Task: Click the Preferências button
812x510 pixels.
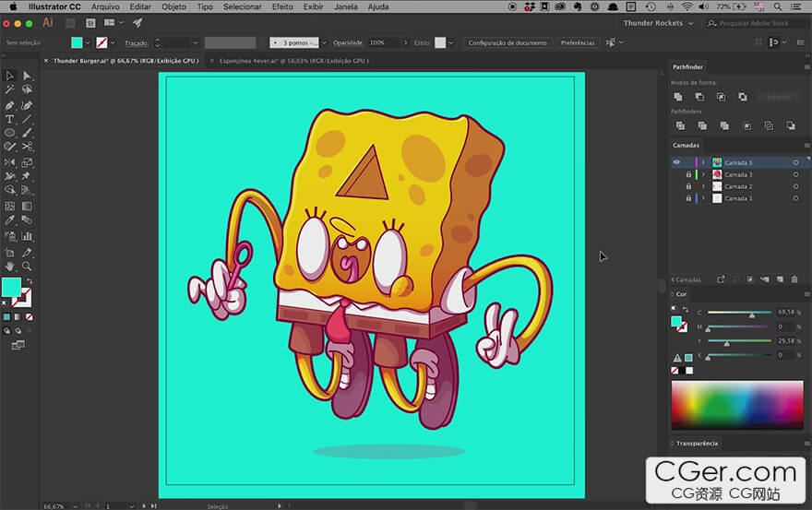Action: pos(578,43)
